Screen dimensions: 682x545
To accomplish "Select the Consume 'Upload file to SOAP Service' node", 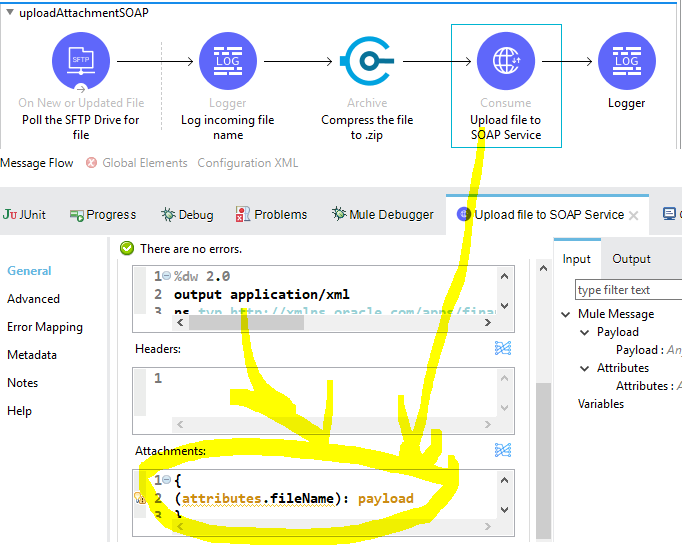I will point(506,61).
